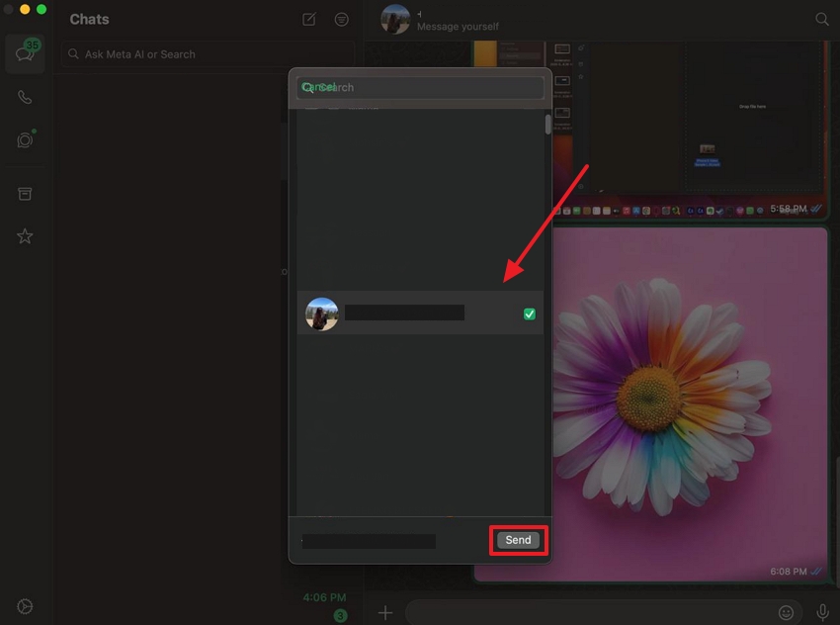Click the microphone voice message icon
The image size is (840, 625).
coord(822,613)
